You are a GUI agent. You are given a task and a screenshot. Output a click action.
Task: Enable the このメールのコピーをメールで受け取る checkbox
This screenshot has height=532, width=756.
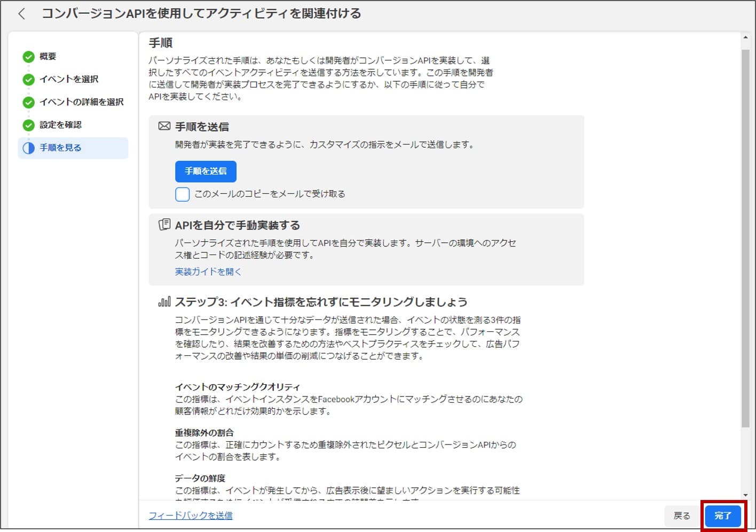pos(182,194)
